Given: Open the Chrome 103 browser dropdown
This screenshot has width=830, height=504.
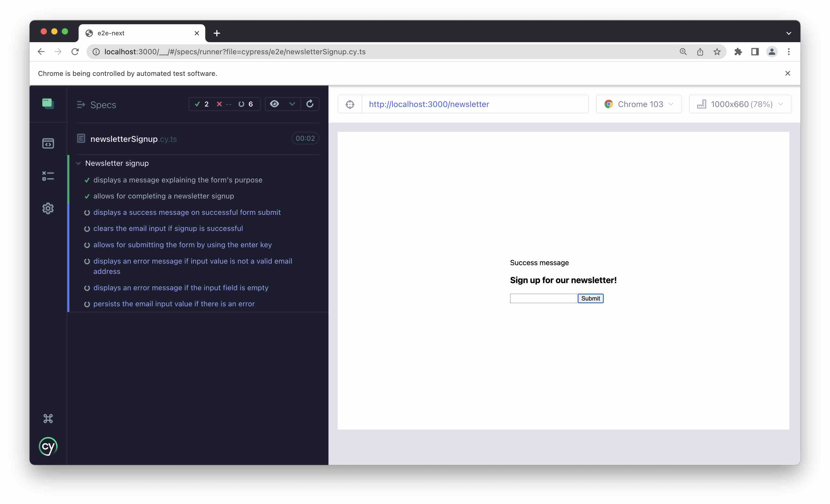Looking at the screenshot, I should 638,104.
